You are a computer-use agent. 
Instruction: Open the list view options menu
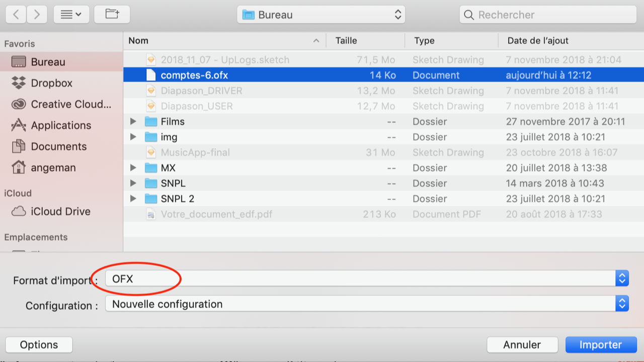(71, 15)
